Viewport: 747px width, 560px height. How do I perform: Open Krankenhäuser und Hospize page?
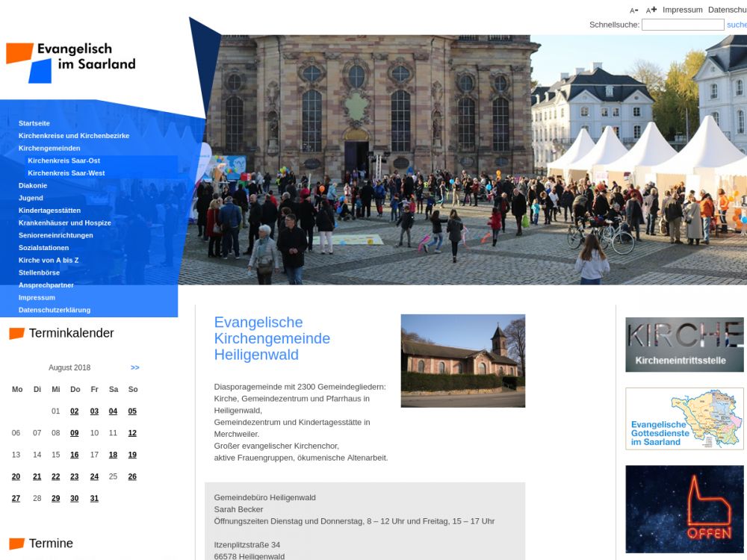(64, 223)
